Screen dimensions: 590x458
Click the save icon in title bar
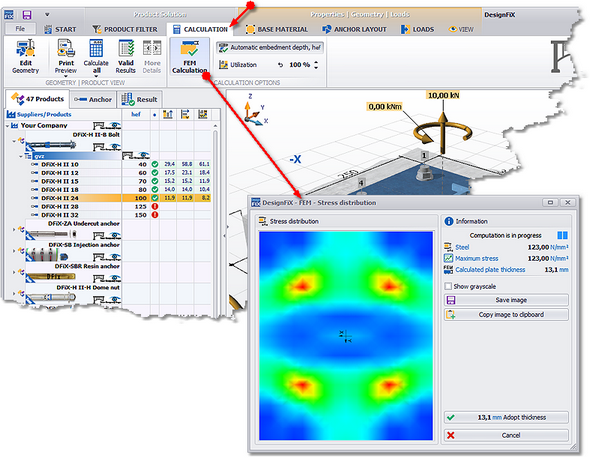pos(27,15)
